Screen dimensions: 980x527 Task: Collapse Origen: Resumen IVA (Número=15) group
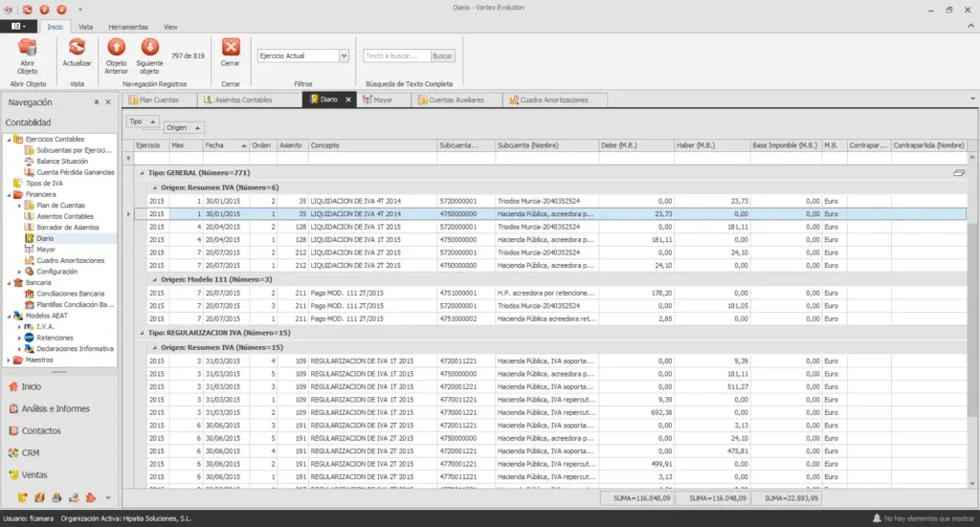(x=155, y=347)
